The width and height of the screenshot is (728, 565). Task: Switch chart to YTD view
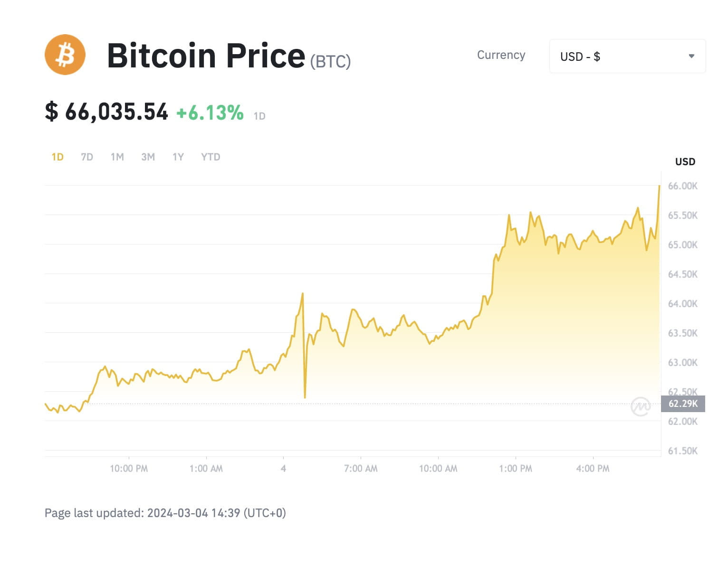tap(211, 157)
